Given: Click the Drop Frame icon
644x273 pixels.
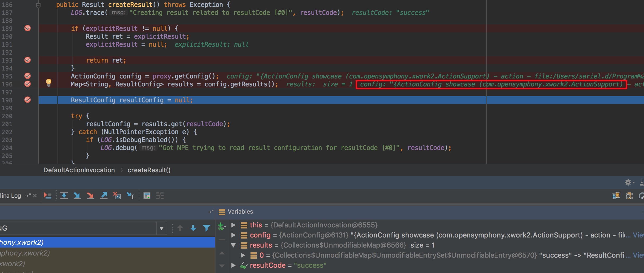Looking at the screenshot, I should coord(117,196).
